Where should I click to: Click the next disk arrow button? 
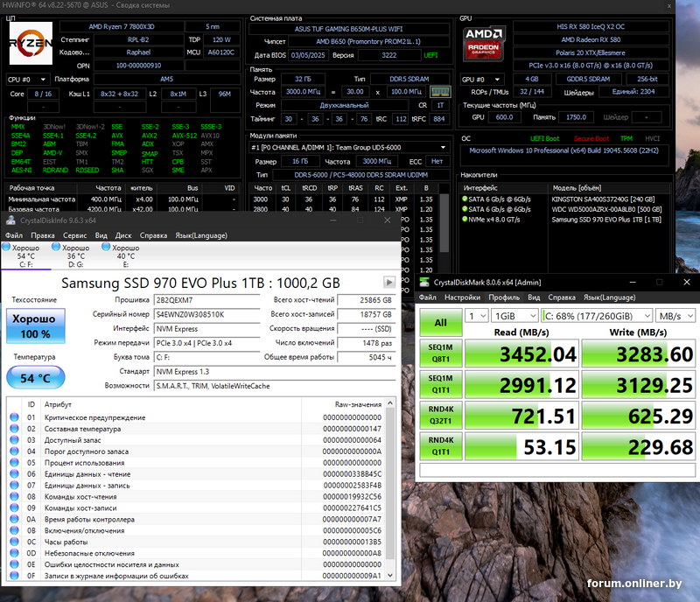[x=389, y=283]
